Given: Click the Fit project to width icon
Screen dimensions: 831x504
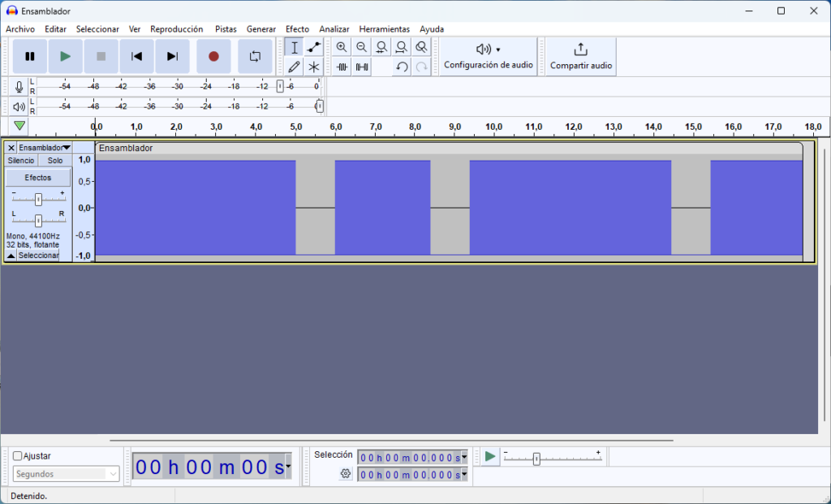Looking at the screenshot, I should [401, 46].
